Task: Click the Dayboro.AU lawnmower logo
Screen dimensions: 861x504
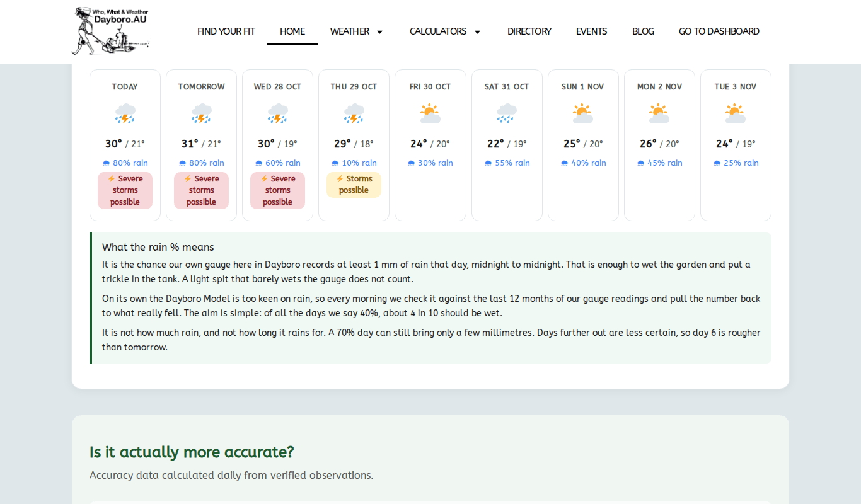Action: (110, 31)
